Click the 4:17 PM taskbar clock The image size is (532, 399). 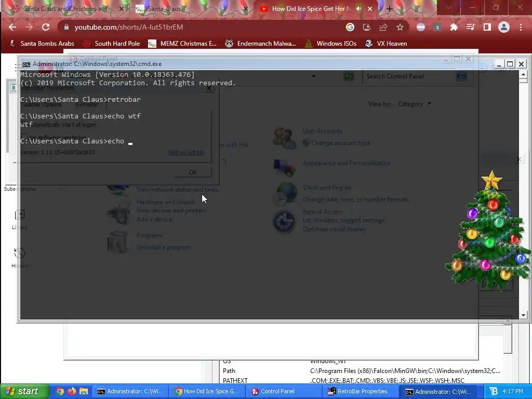[x=513, y=392]
